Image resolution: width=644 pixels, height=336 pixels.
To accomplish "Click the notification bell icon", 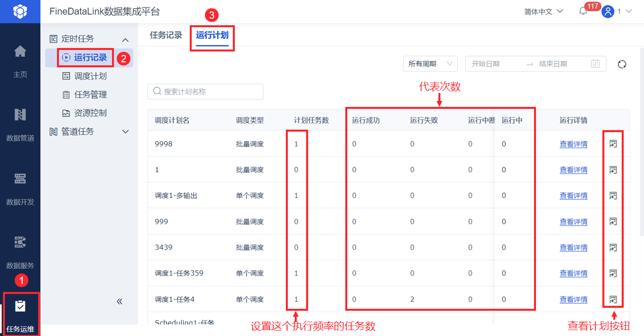I will (x=583, y=12).
